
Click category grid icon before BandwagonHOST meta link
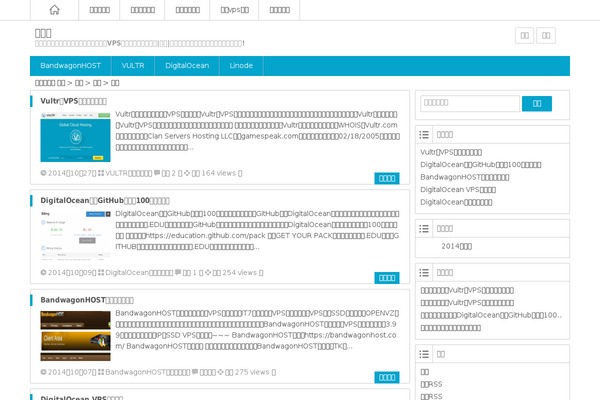tap(101, 372)
